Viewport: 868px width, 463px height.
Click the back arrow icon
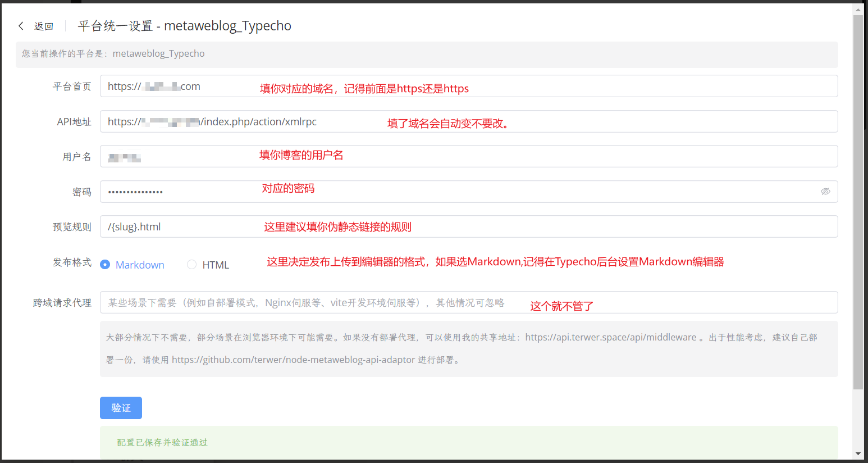point(21,26)
